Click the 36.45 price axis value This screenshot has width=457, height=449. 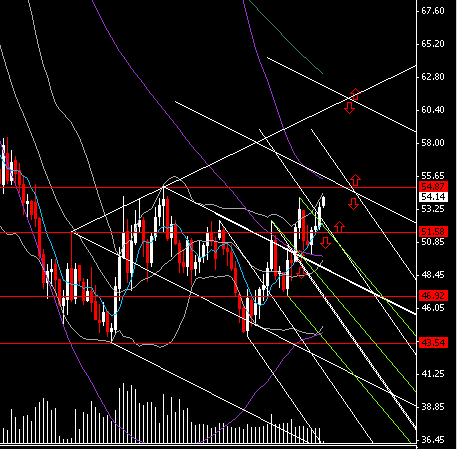tap(433, 440)
